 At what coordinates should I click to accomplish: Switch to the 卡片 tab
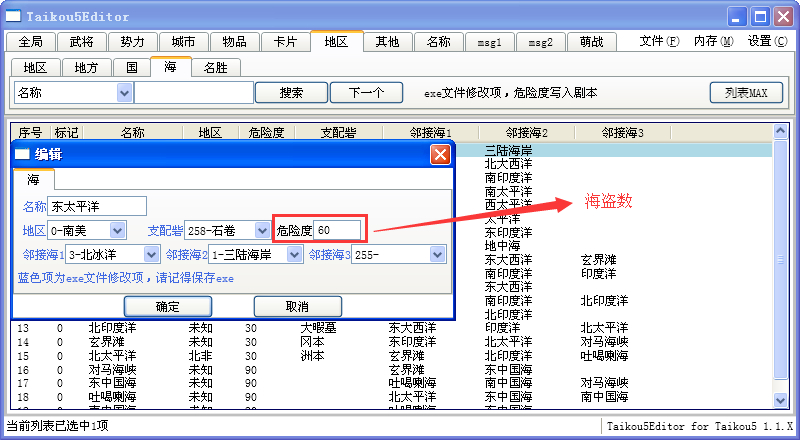(286, 42)
